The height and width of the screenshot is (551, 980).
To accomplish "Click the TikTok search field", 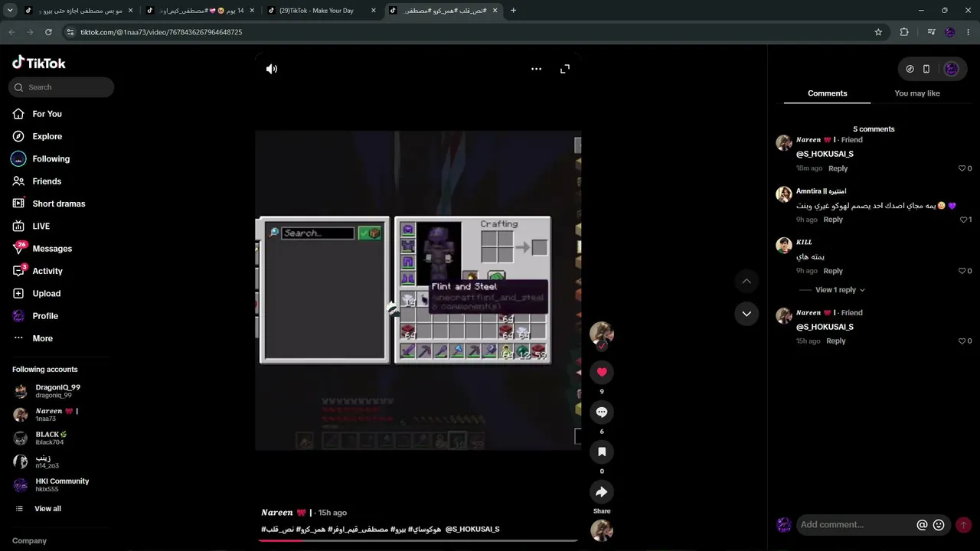I will pos(62,87).
